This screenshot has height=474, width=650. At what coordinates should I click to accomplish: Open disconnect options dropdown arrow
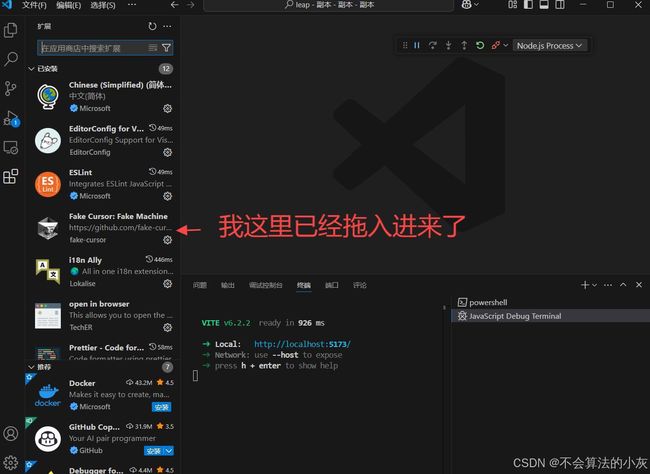(506, 45)
